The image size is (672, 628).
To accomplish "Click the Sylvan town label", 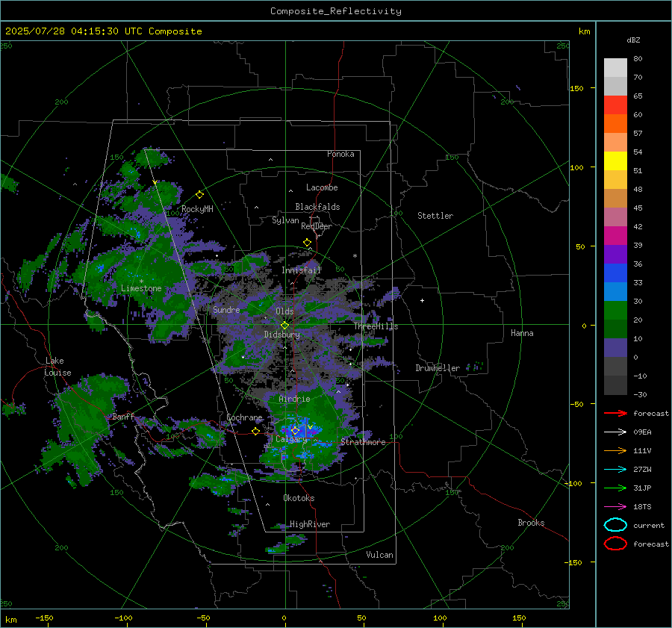I will [285, 220].
